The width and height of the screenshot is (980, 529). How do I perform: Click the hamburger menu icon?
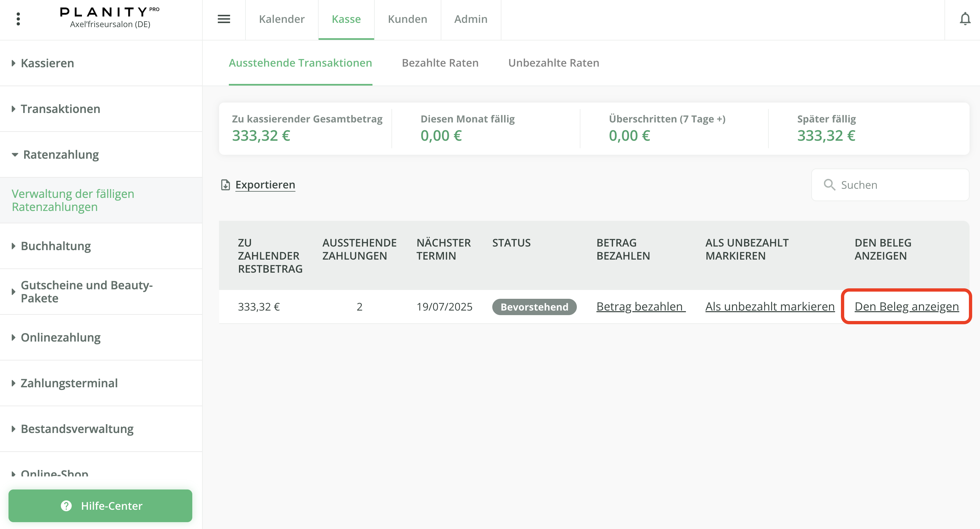(224, 19)
